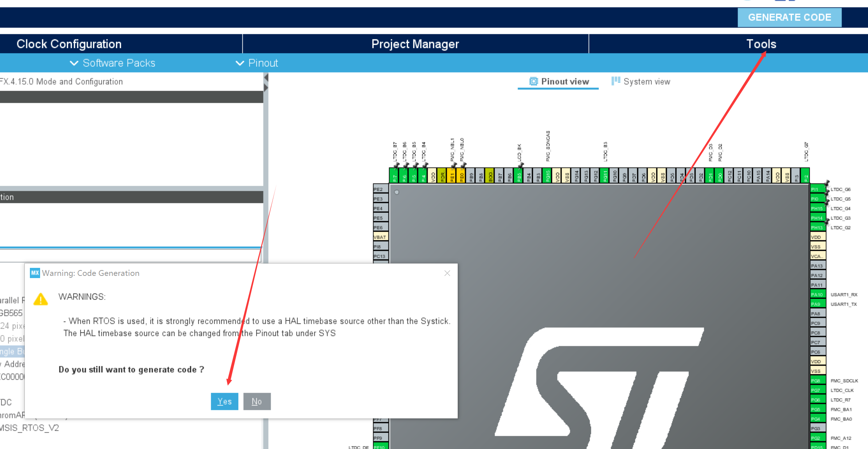Go to the Tools tab
The width and height of the screenshot is (868, 449).
(x=761, y=44)
